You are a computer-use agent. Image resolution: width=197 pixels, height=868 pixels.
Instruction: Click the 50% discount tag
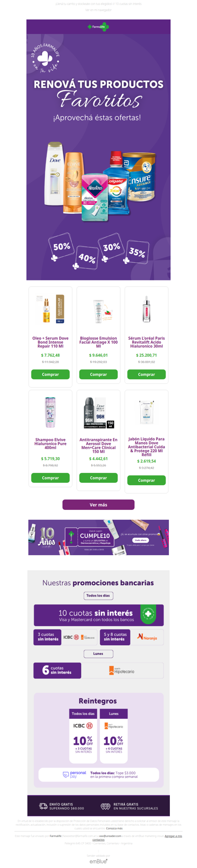[61, 246]
